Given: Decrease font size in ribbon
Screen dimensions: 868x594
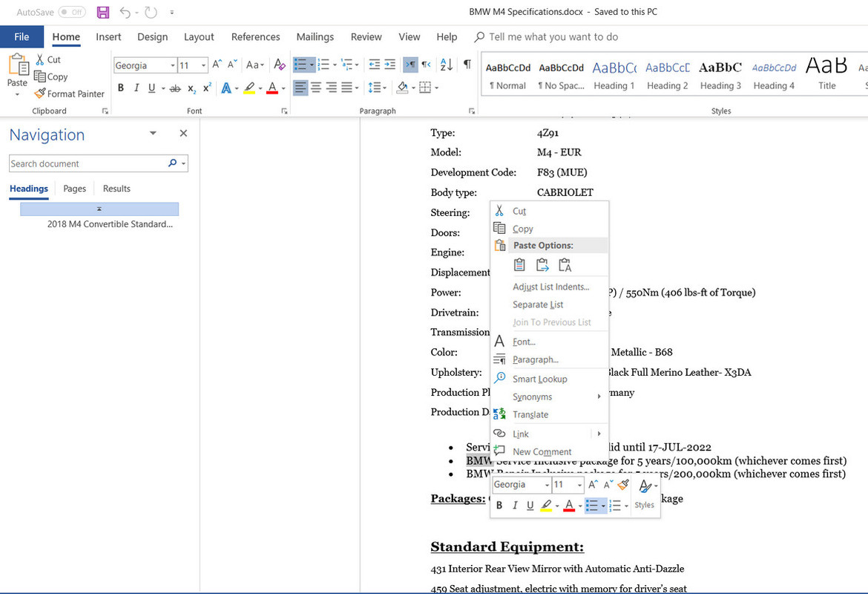Looking at the screenshot, I should point(232,65).
